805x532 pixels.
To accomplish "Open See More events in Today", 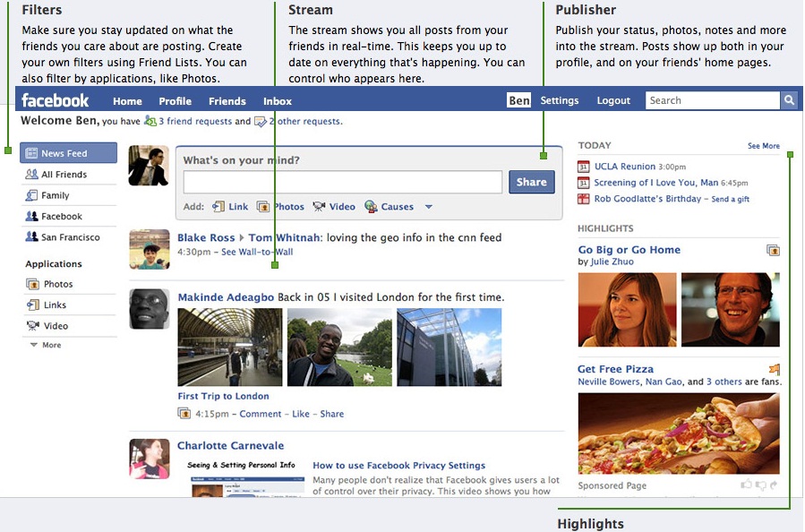I will pyautogui.click(x=763, y=146).
